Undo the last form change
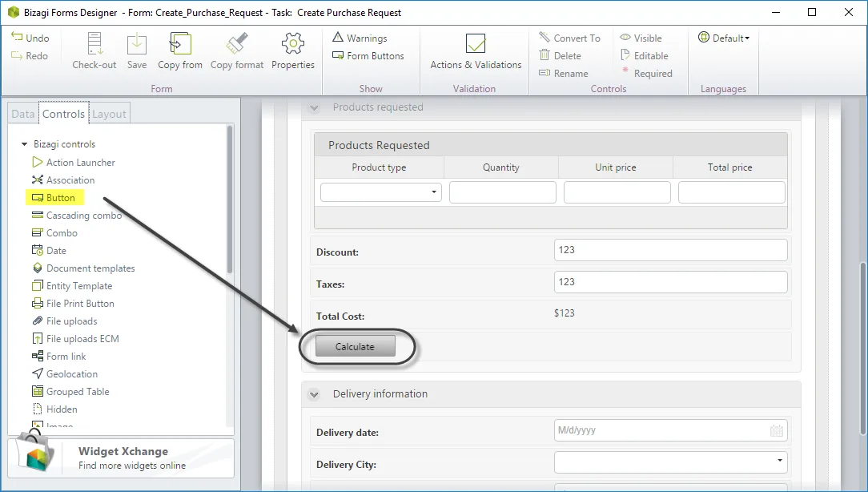The height and width of the screenshot is (492, 868). pyautogui.click(x=30, y=38)
